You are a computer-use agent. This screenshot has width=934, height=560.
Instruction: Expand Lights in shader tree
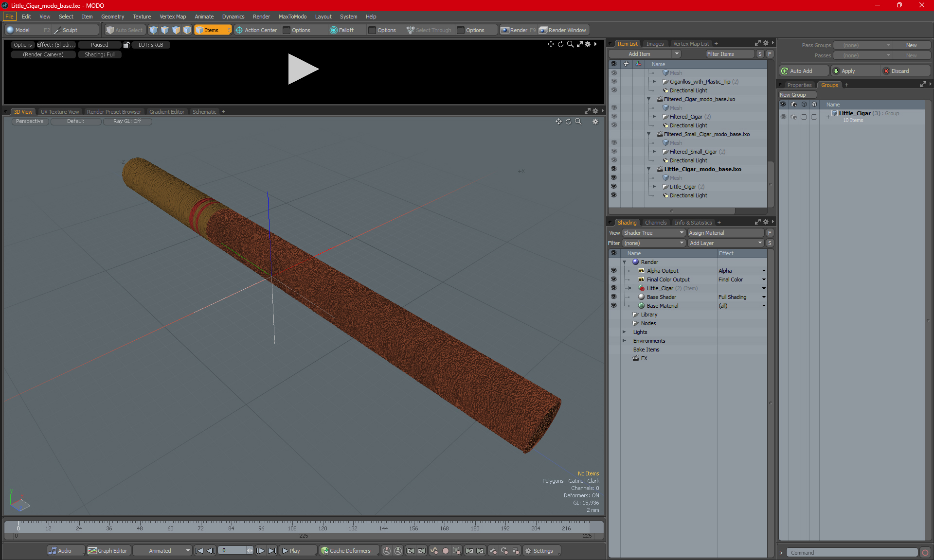(625, 332)
